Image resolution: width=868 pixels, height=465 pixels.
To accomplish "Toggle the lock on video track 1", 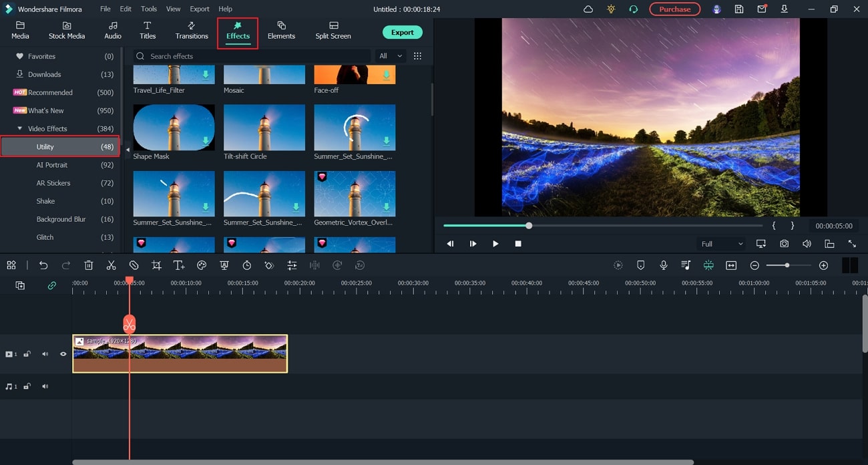I will (x=27, y=354).
